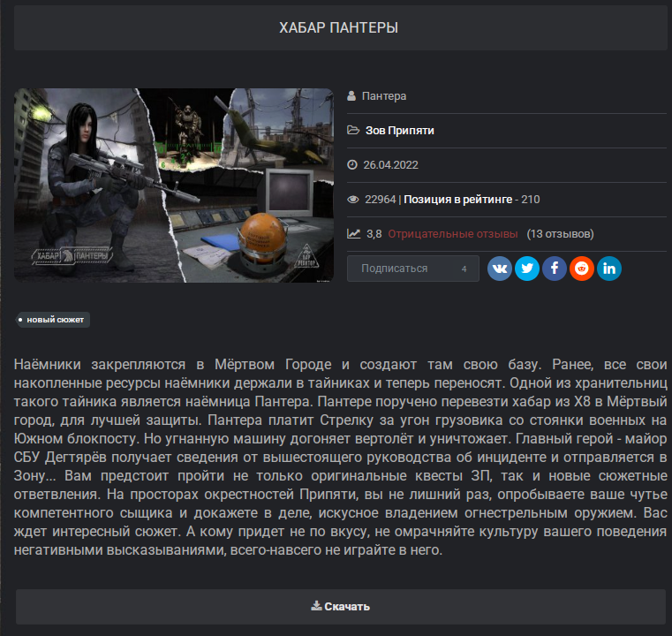Click the rating position number 210
Image resolution: width=672 pixels, height=636 pixels.
(530, 200)
